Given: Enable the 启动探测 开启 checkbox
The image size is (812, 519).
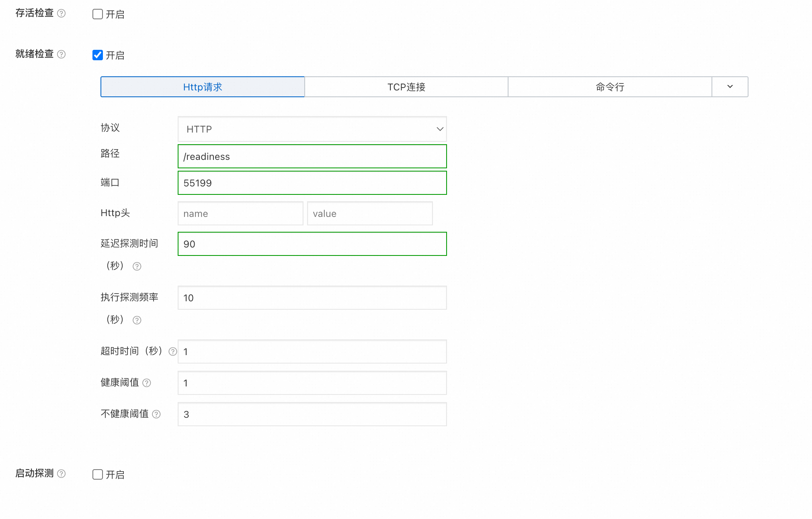Looking at the screenshot, I should pos(98,475).
